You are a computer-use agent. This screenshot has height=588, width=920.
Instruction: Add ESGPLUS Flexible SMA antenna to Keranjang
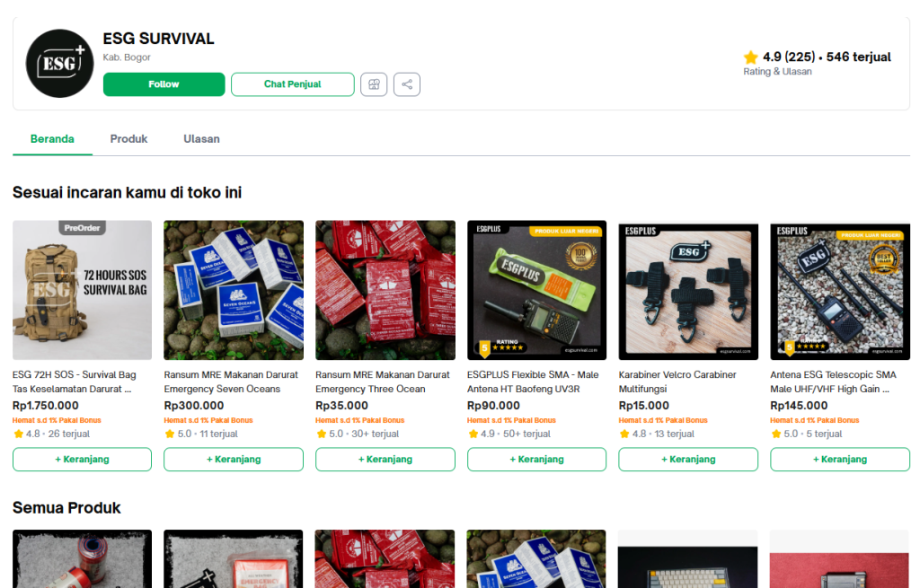(536, 459)
